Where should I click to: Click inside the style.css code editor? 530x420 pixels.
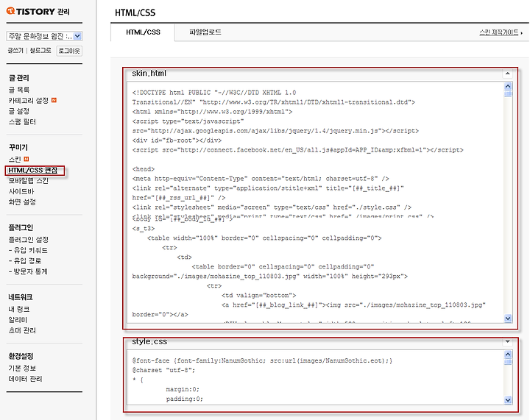(x=315, y=377)
